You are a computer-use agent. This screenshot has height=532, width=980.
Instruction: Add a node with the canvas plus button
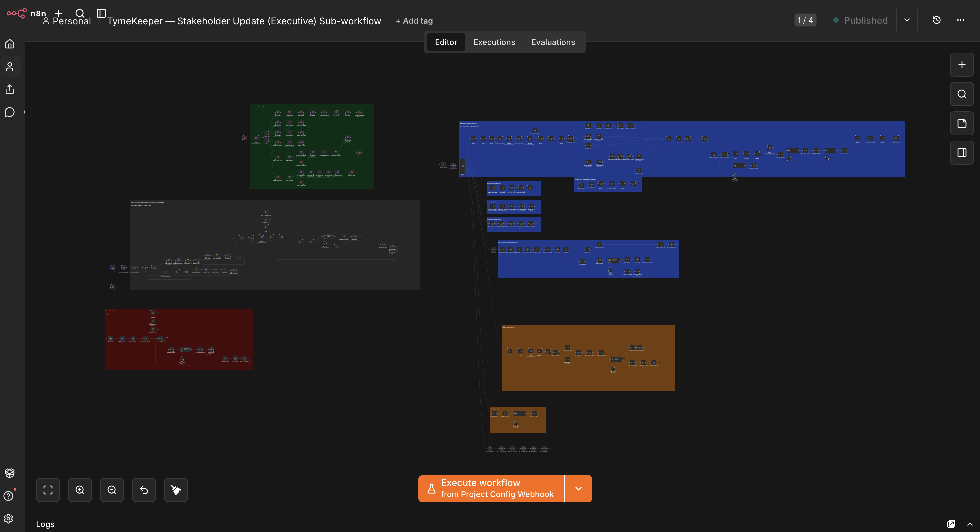pyautogui.click(x=962, y=65)
